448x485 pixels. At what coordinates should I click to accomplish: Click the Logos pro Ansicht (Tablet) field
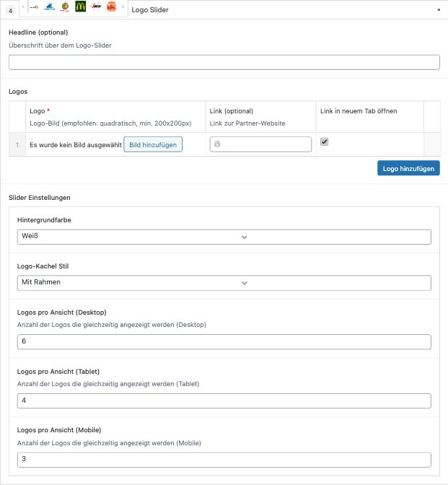coord(224,401)
